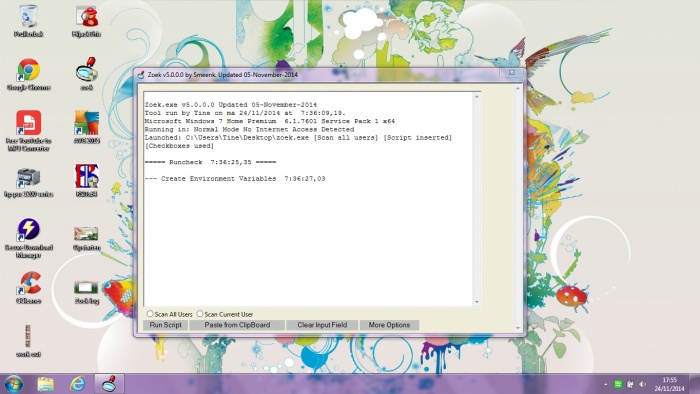This screenshot has width=700, height=394.
Task: Click the Zoek window outer scrollbar down arrow
Action: 518,328
